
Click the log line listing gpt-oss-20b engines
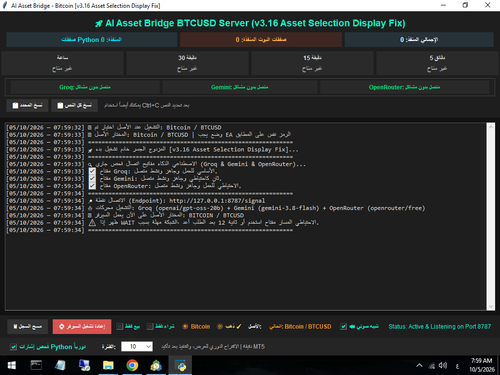216,208
